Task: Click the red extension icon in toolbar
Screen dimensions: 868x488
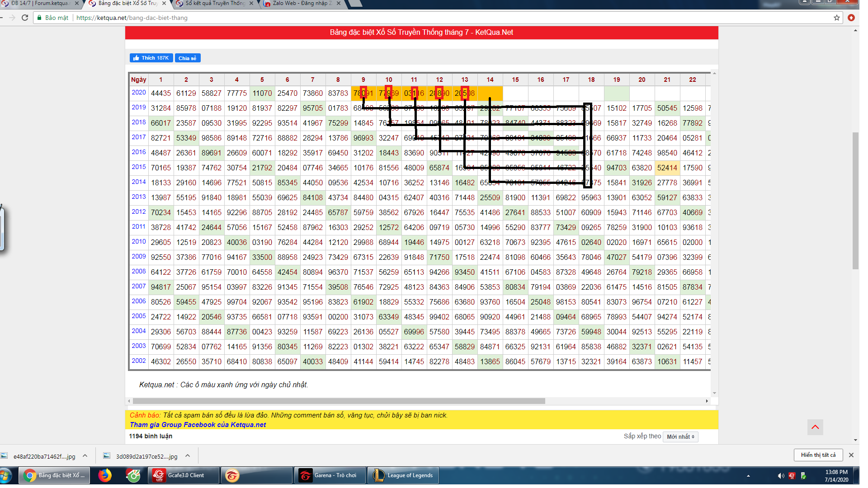Action: pyautogui.click(x=851, y=18)
